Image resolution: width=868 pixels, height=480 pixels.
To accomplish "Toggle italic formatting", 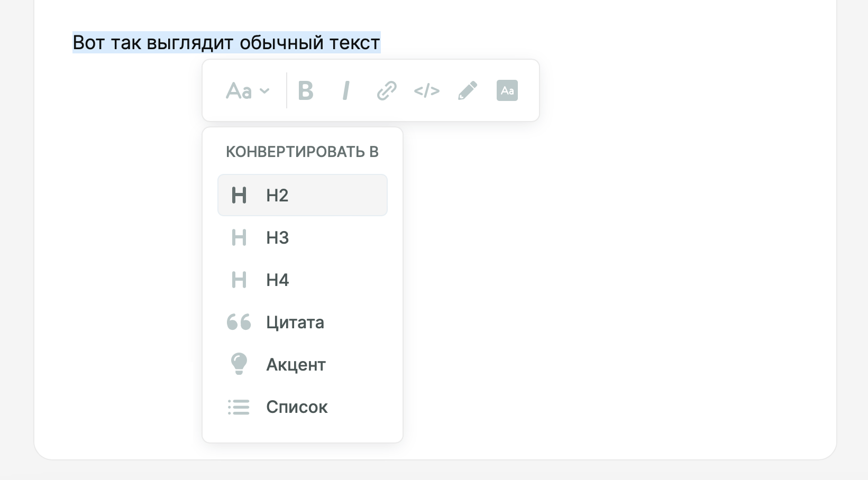I will click(x=346, y=91).
